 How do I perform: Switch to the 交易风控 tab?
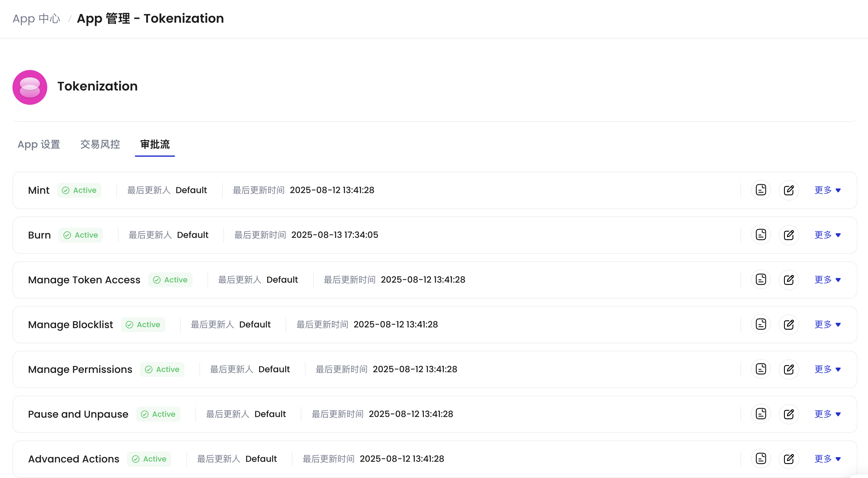point(100,144)
